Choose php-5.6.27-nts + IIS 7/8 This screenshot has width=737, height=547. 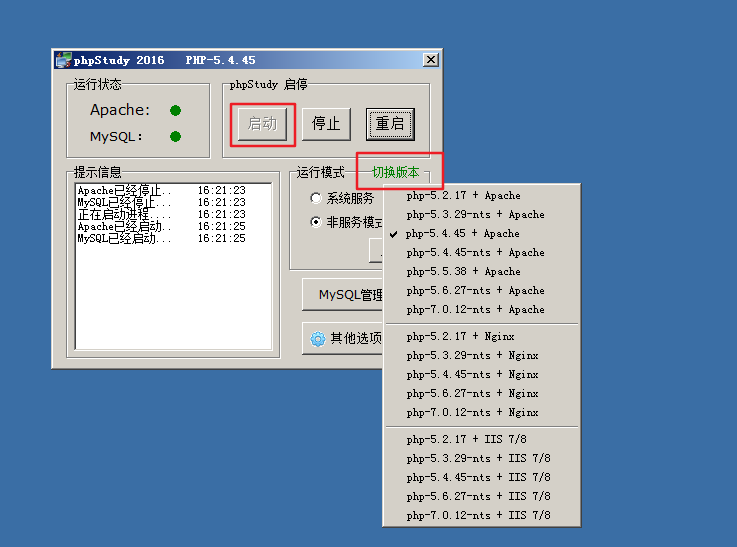(482, 496)
